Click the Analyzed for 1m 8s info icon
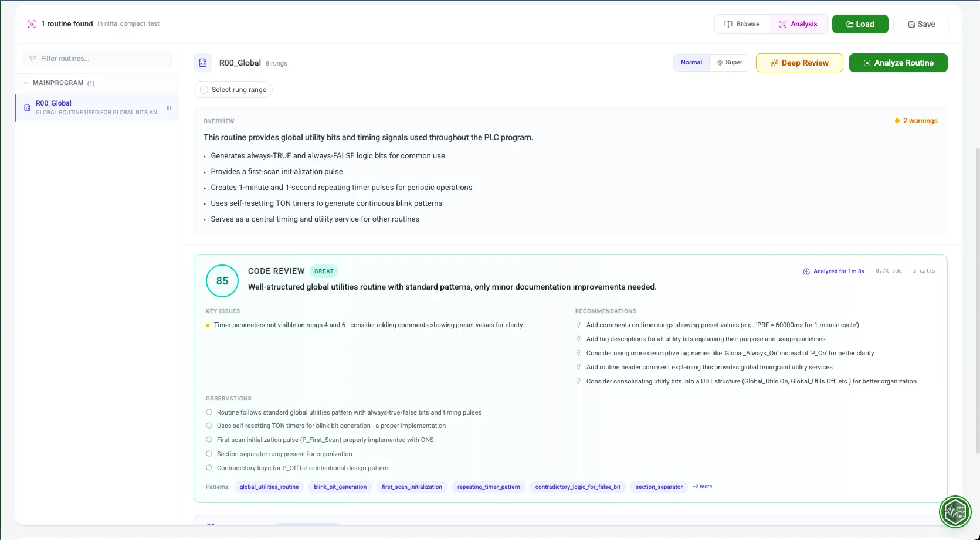This screenshot has height=540, width=980. [x=806, y=271]
